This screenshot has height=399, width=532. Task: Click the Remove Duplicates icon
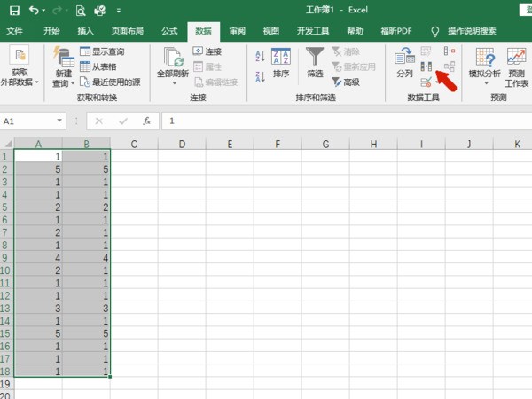[426, 67]
